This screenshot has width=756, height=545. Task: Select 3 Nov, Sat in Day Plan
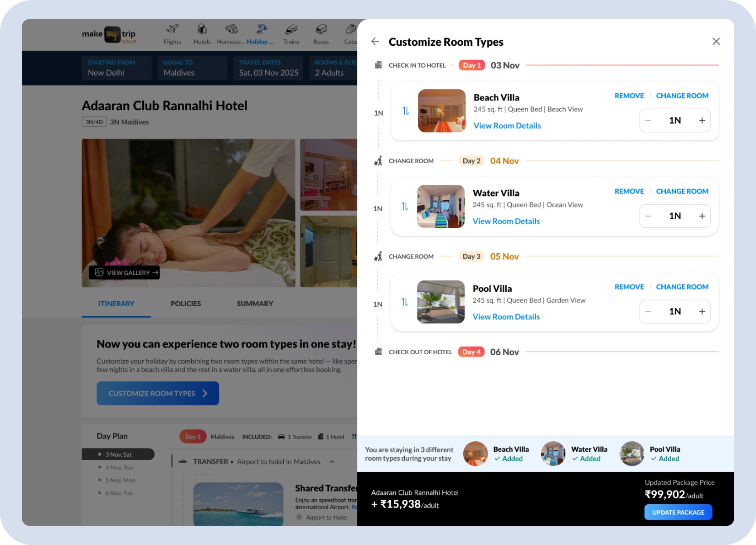[x=118, y=454]
